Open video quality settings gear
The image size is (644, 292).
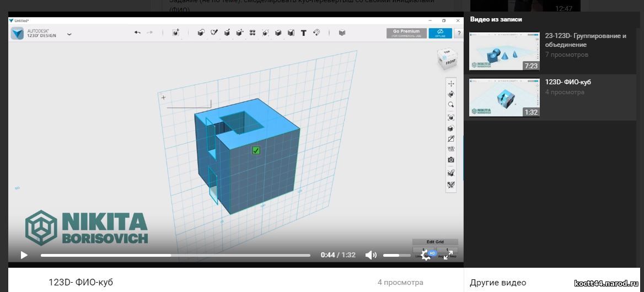426,256
